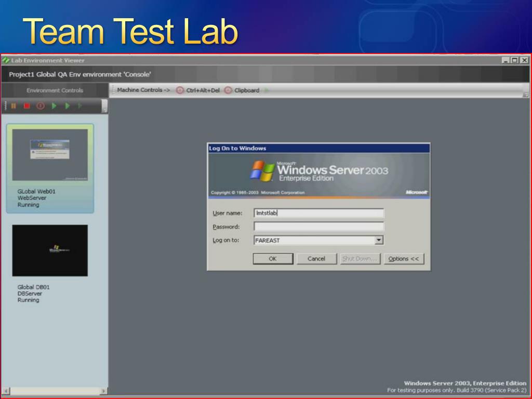Open the Clipboard machine control

pyautogui.click(x=242, y=90)
